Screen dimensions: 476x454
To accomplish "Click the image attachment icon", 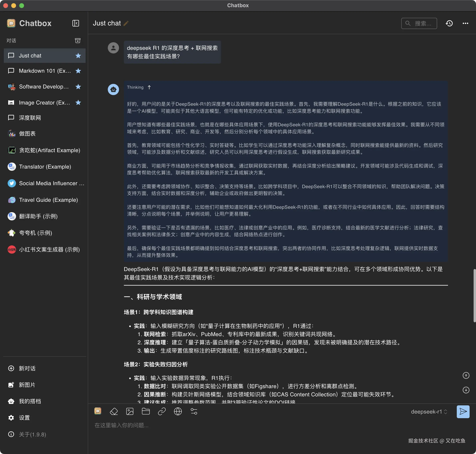I will point(130,411).
